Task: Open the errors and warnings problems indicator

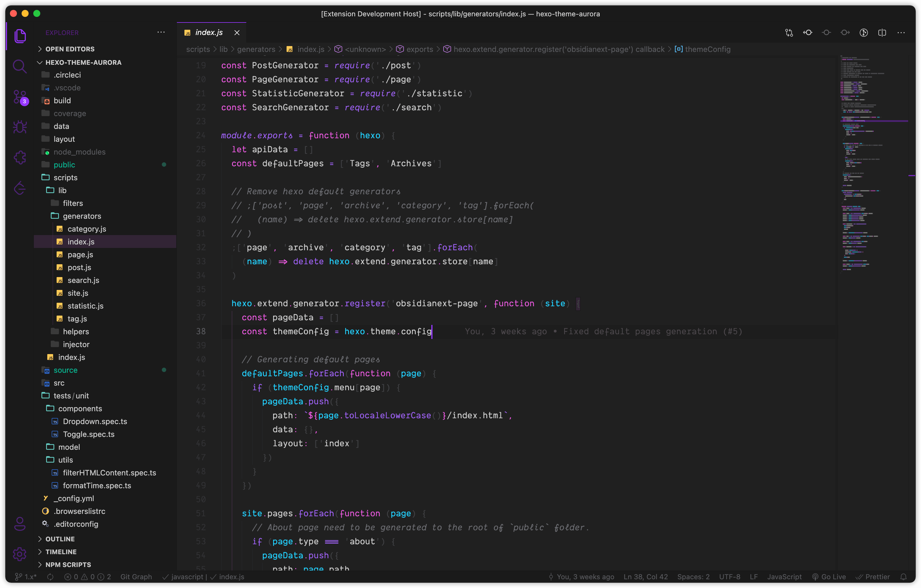Action: [x=87, y=577]
